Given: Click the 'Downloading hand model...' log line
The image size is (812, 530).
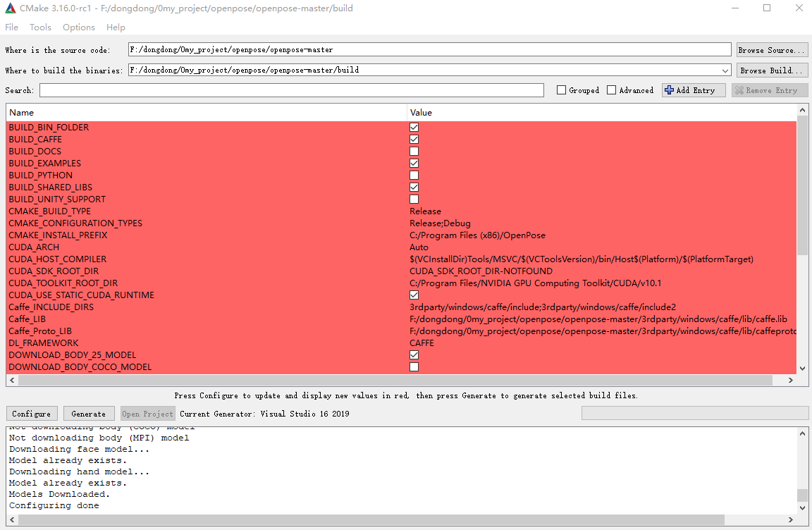Looking at the screenshot, I should click(79, 472).
